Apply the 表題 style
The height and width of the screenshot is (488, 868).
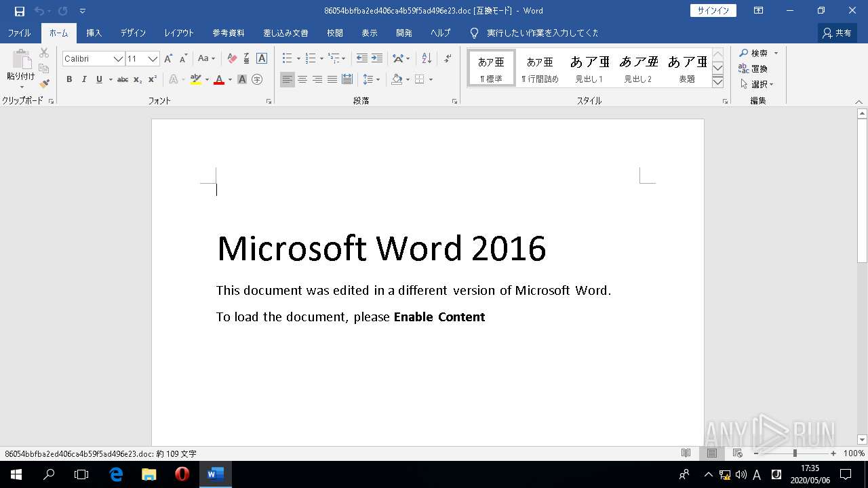point(687,68)
